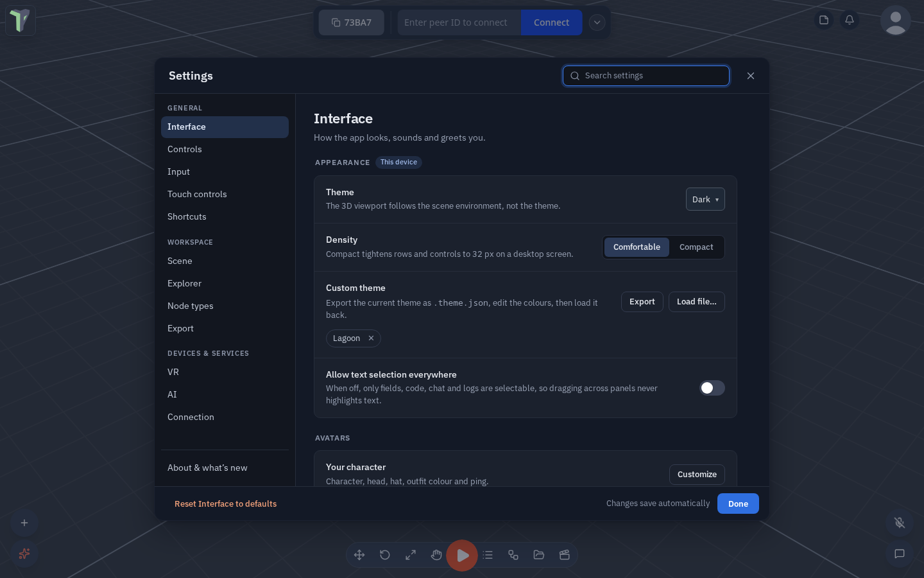Open the document icon in top bar
Screen dimensions: 924x578
pyautogui.click(x=824, y=20)
